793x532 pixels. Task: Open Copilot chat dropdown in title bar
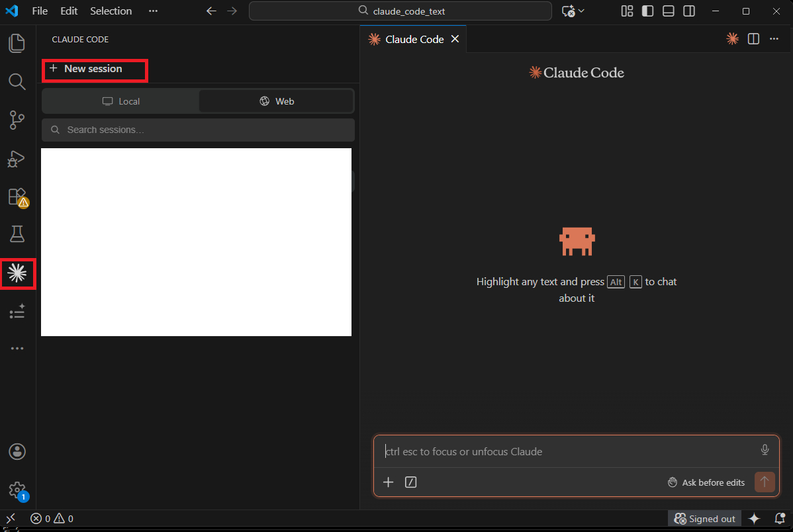[x=573, y=11]
